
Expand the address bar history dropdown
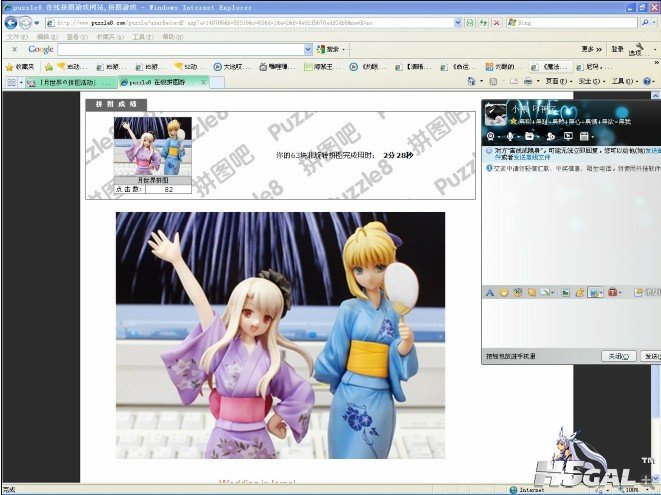click(x=458, y=23)
